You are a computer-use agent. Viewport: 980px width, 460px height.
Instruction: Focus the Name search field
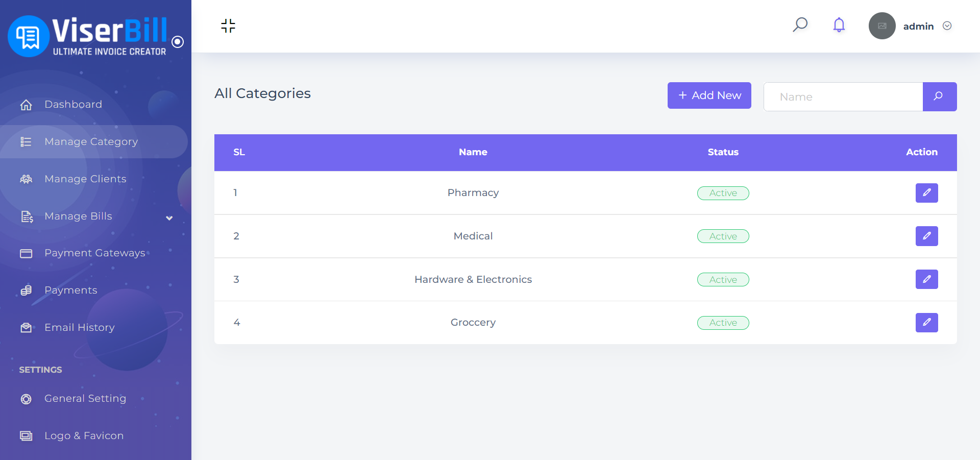coord(843,97)
